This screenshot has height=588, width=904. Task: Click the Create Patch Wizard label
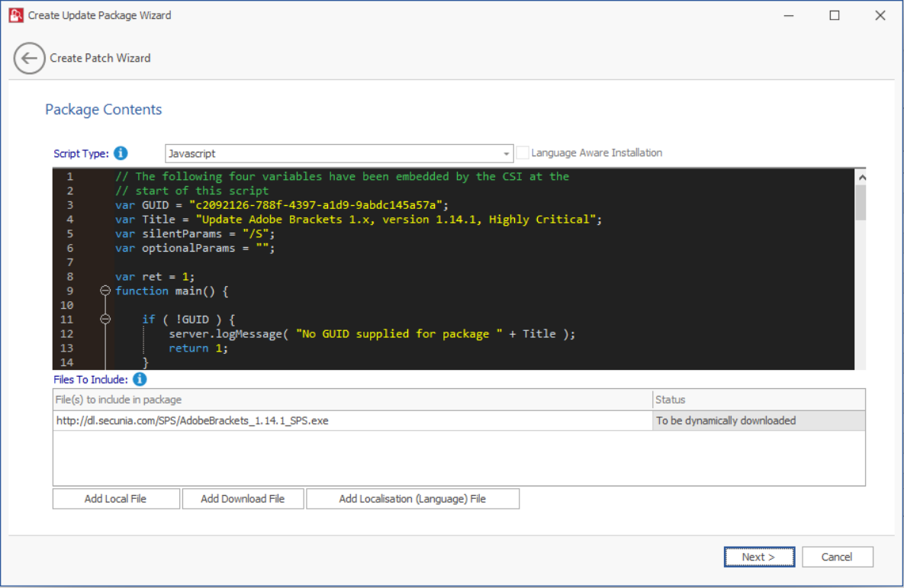pos(100,58)
